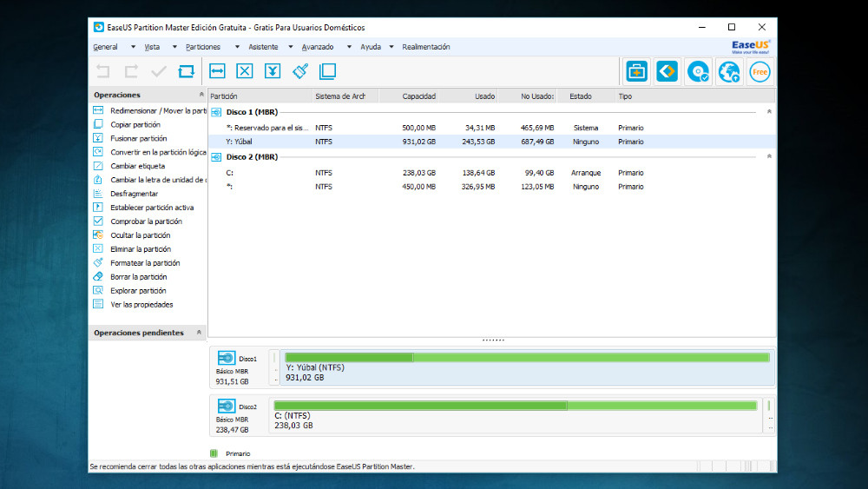
Task: Click the Copy partition toolbar icon
Action: [x=328, y=71]
